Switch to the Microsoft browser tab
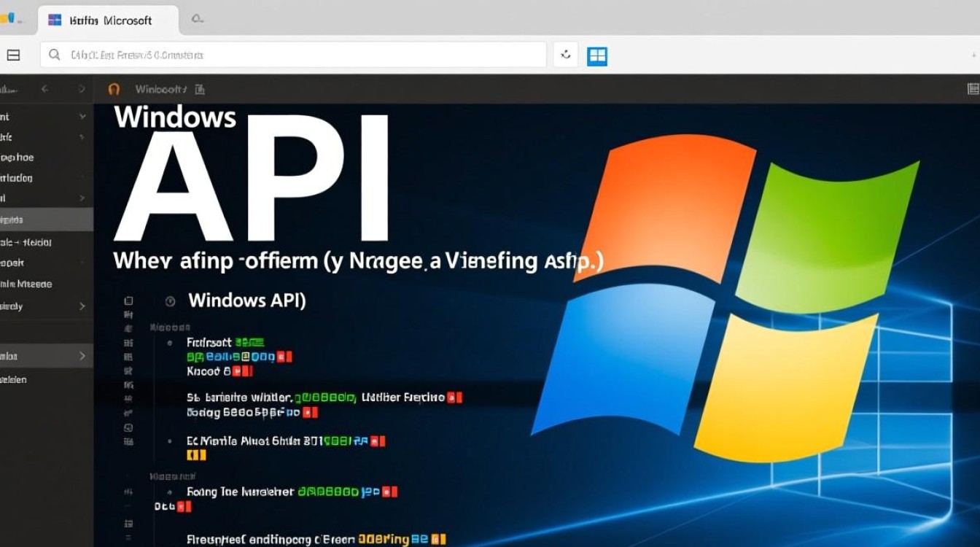The width and height of the screenshot is (980, 547). 108,20
